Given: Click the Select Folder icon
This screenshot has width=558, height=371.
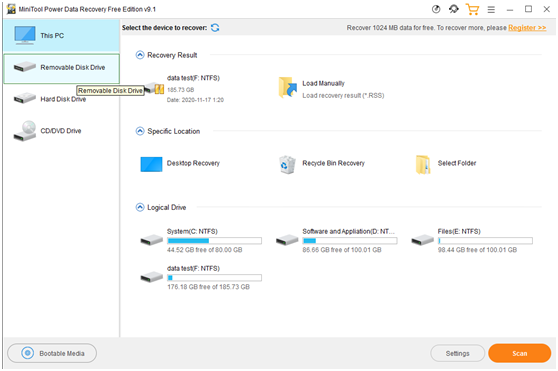Looking at the screenshot, I should point(423,165).
